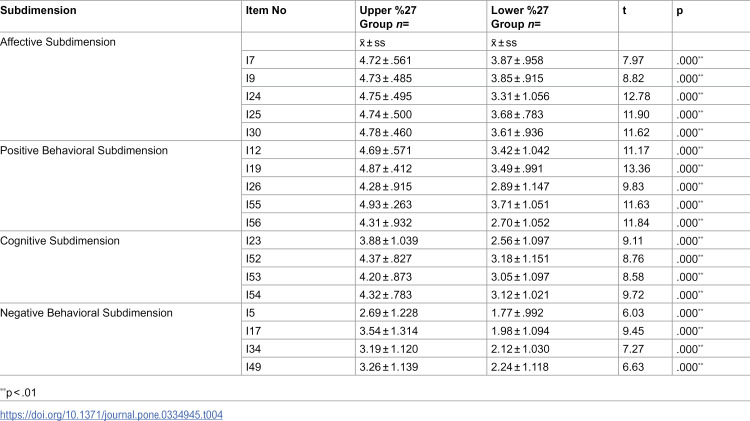Select item I24 in the table
This screenshot has width=750, height=421.
click(x=254, y=97)
